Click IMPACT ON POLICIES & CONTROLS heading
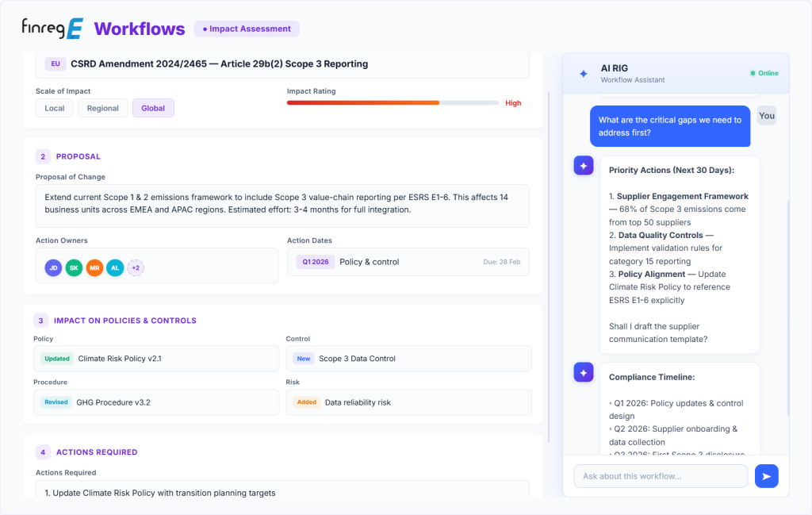Image resolution: width=812 pixels, height=515 pixels. [x=125, y=321]
